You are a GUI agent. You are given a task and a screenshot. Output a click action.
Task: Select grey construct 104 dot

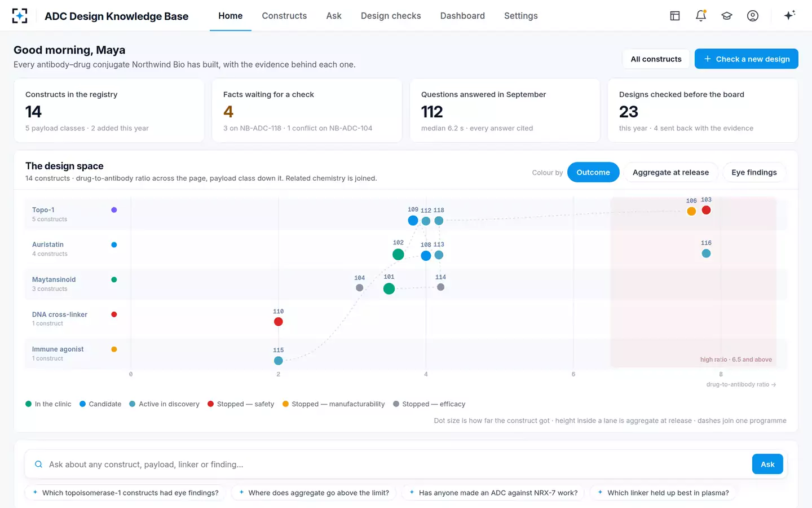point(360,288)
